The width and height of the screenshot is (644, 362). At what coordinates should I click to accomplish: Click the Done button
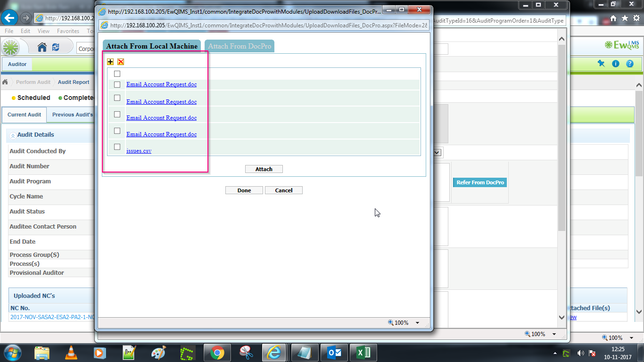click(x=244, y=190)
